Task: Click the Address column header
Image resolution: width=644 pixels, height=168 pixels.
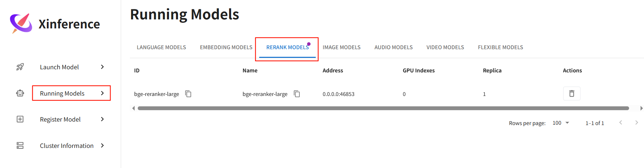Action: 333,70
